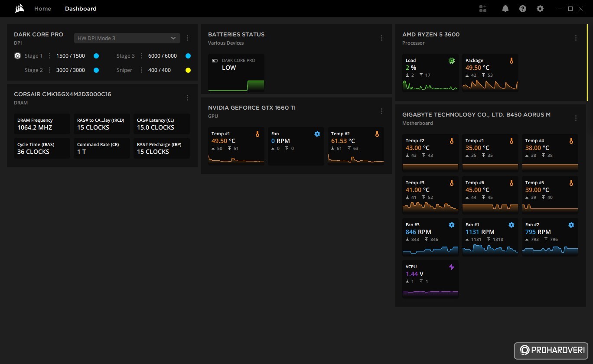The width and height of the screenshot is (593, 364).
Task: Open the Dark Core Pro LOW battery graph
Action: coord(236,85)
